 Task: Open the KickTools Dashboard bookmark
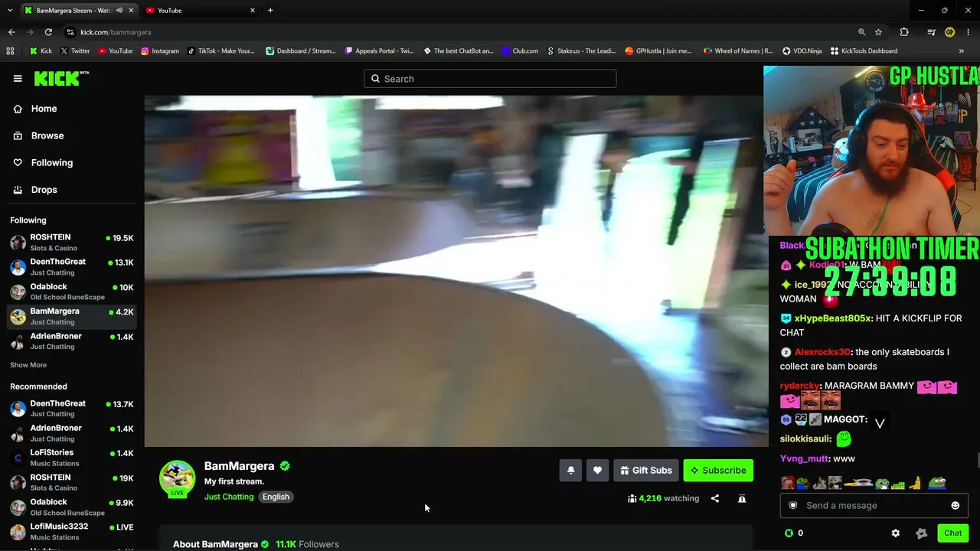tap(864, 51)
